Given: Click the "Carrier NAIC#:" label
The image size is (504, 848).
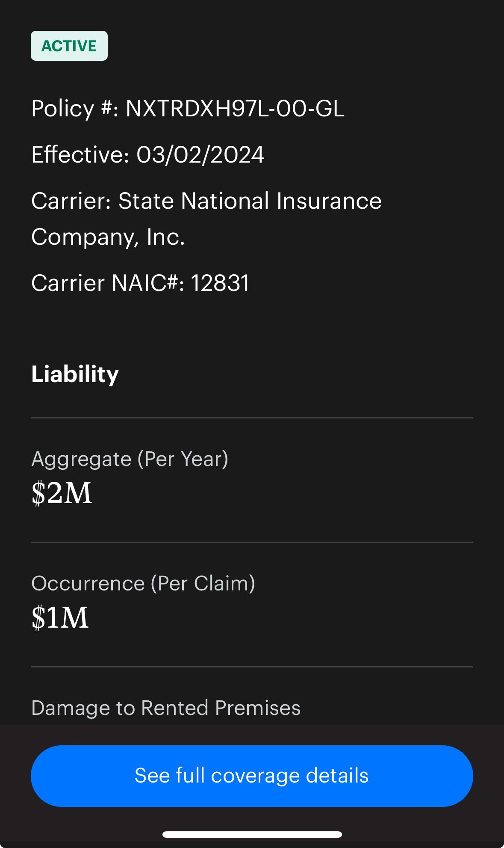Looking at the screenshot, I should [108, 283].
